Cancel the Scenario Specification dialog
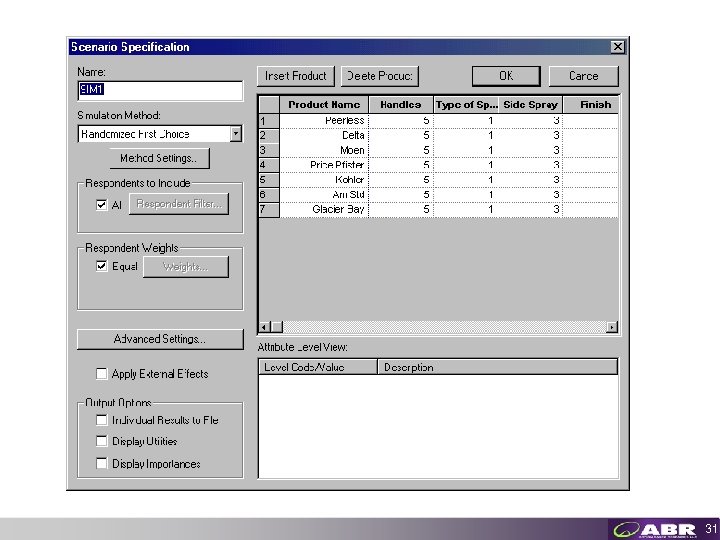The height and width of the screenshot is (540, 720). point(584,76)
